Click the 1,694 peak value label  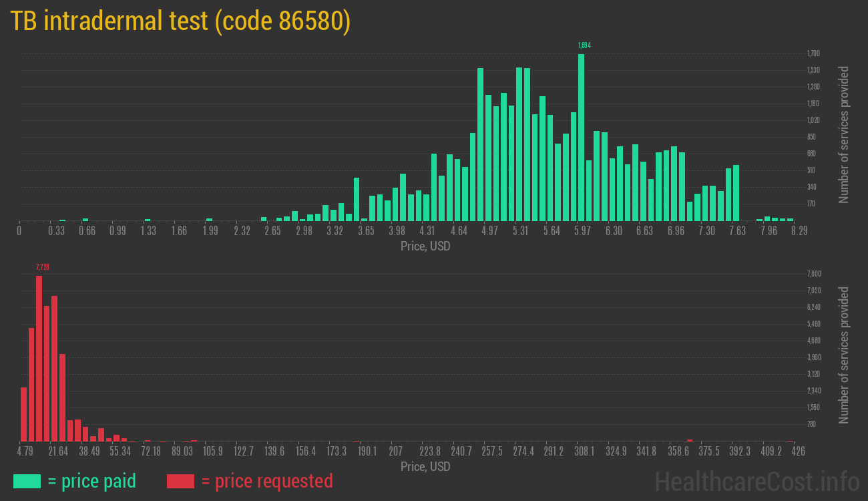tap(584, 45)
